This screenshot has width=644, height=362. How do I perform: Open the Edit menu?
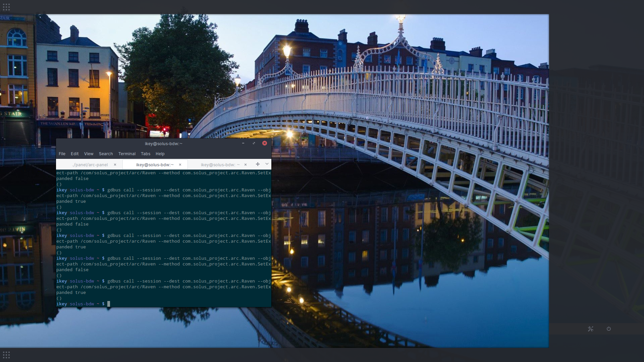[x=75, y=154]
